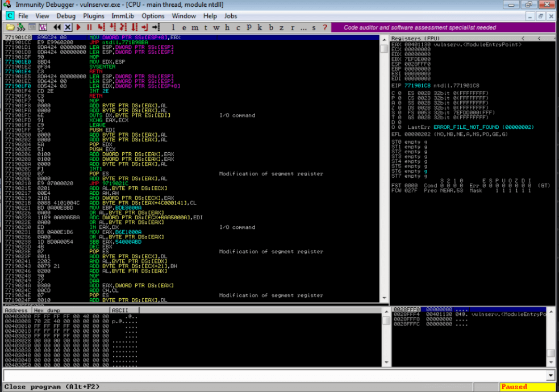Open the Options menu
The width and height of the screenshot is (559, 392).
click(153, 16)
